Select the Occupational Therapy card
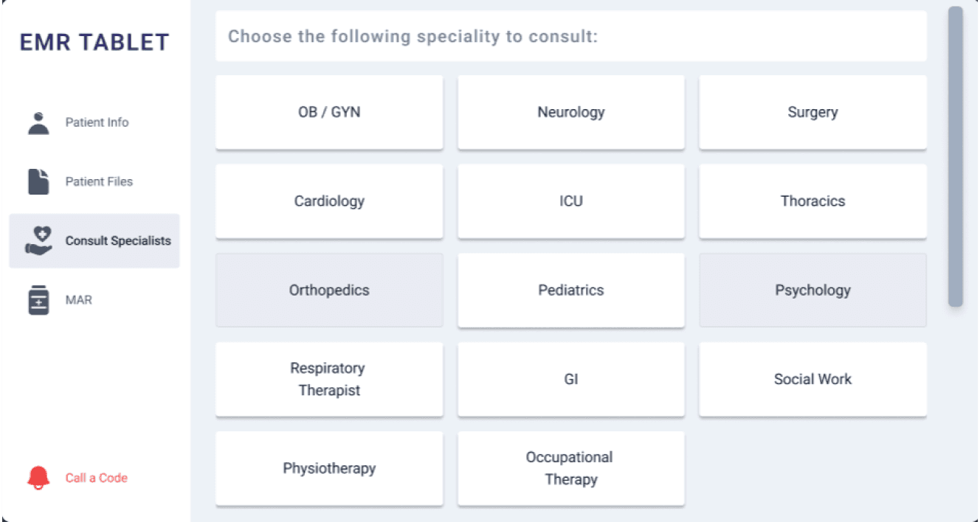 (x=571, y=468)
